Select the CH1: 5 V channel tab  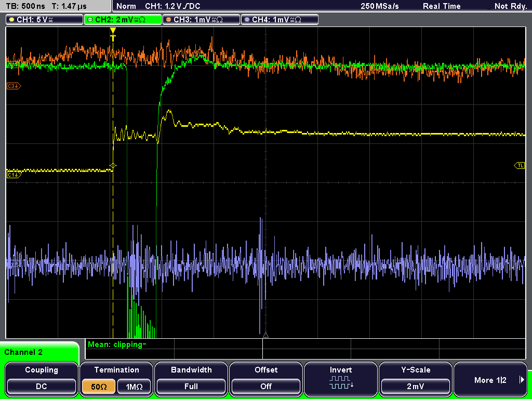click(x=45, y=20)
